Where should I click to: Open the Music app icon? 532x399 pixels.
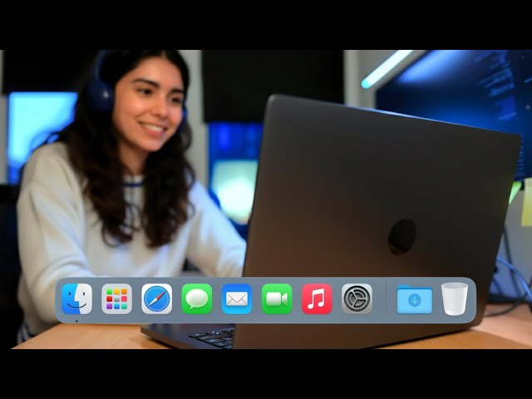317,299
